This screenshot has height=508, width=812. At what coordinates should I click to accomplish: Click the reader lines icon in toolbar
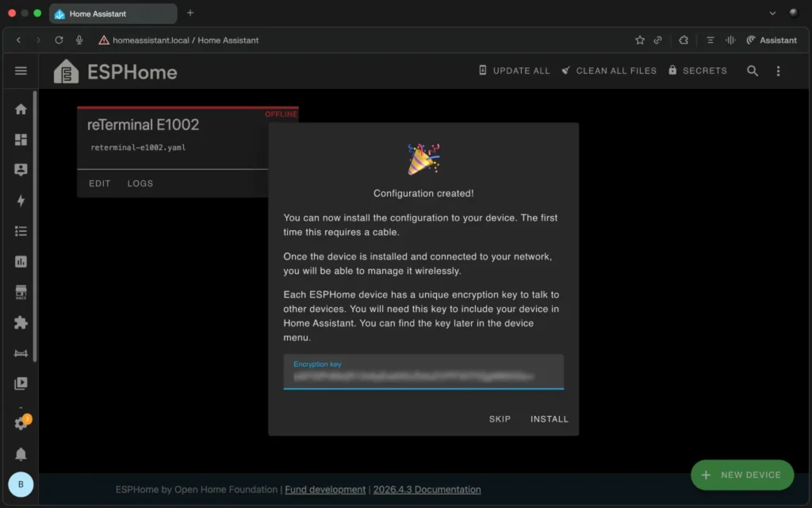710,40
